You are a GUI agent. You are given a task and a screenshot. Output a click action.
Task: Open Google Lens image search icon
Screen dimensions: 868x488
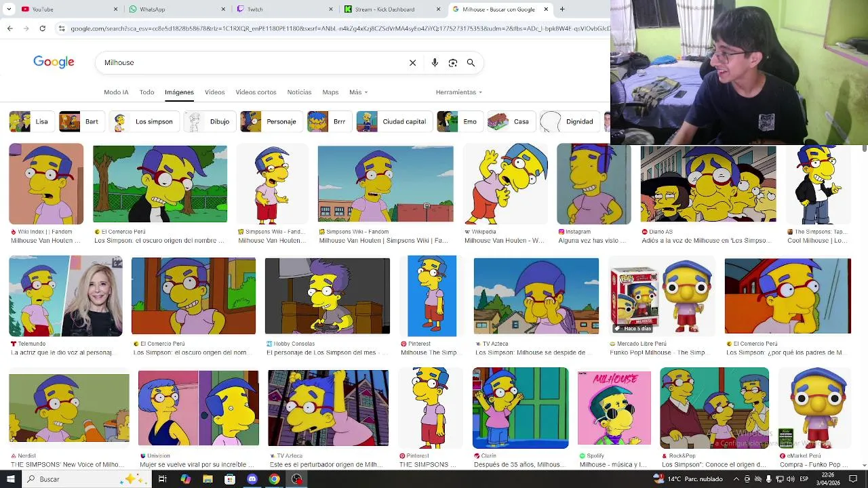pyautogui.click(x=453, y=62)
